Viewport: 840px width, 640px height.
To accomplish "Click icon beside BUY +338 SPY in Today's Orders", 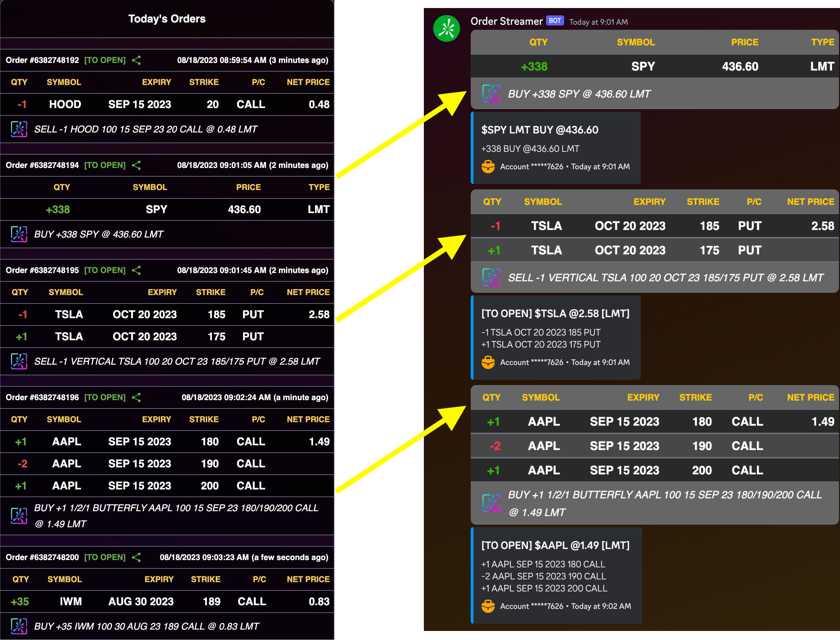I will pos(19,234).
